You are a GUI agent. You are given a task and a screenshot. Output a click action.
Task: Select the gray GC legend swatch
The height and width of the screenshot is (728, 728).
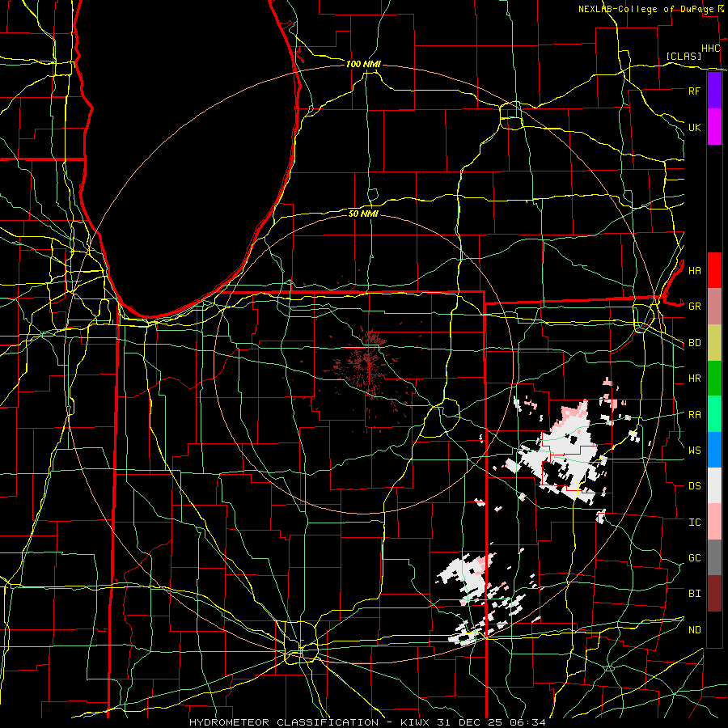(714, 557)
